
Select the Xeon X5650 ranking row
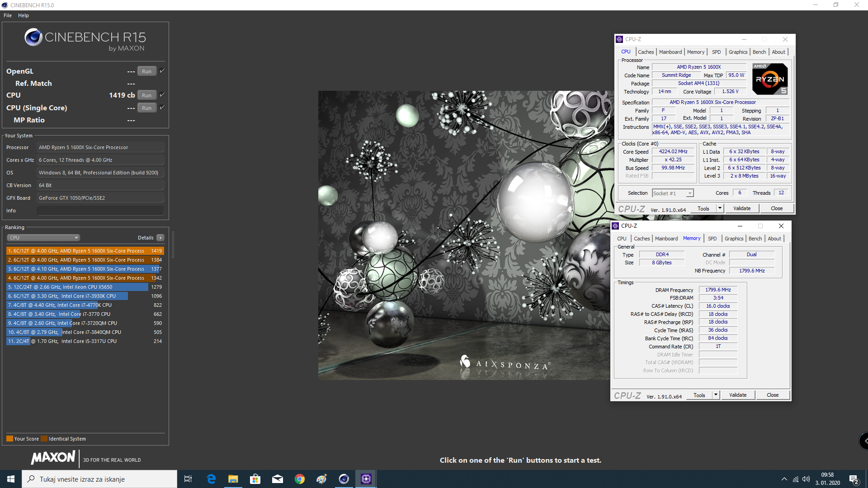click(85, 287)
